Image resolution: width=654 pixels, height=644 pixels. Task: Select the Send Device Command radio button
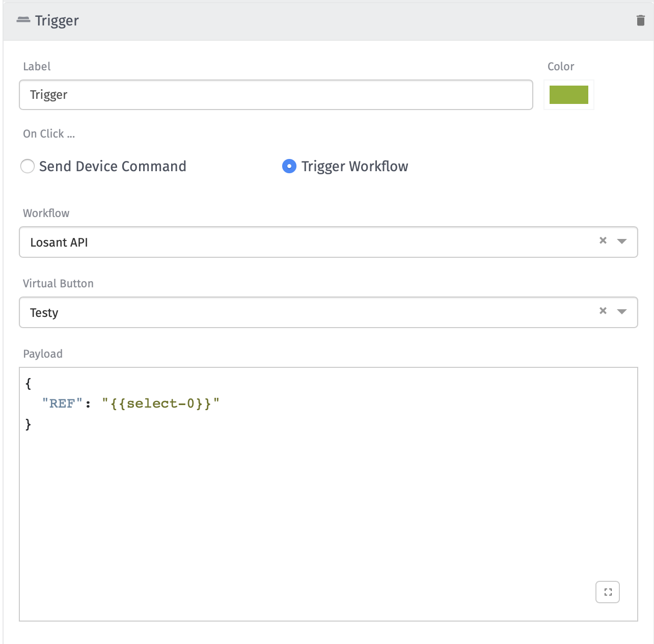coord(28,166)
